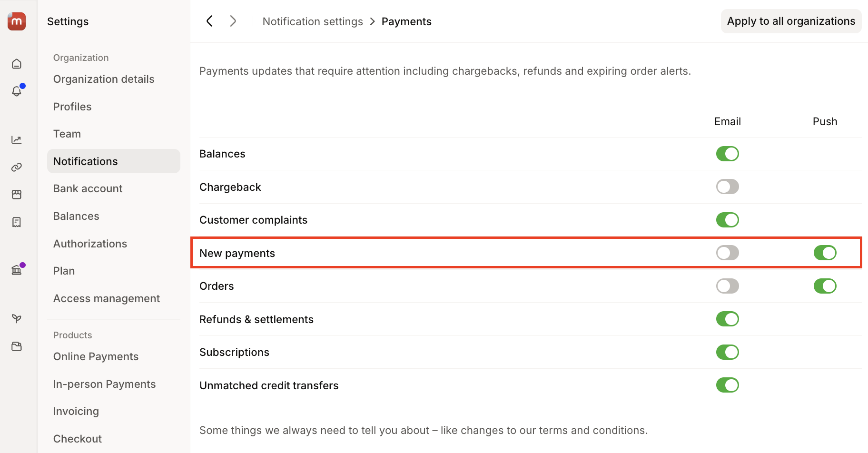Image resolution: width=868 pixels, height=453 pixels.
Task: Turn off New payments push toggle
Action: [x=825, y=253]
